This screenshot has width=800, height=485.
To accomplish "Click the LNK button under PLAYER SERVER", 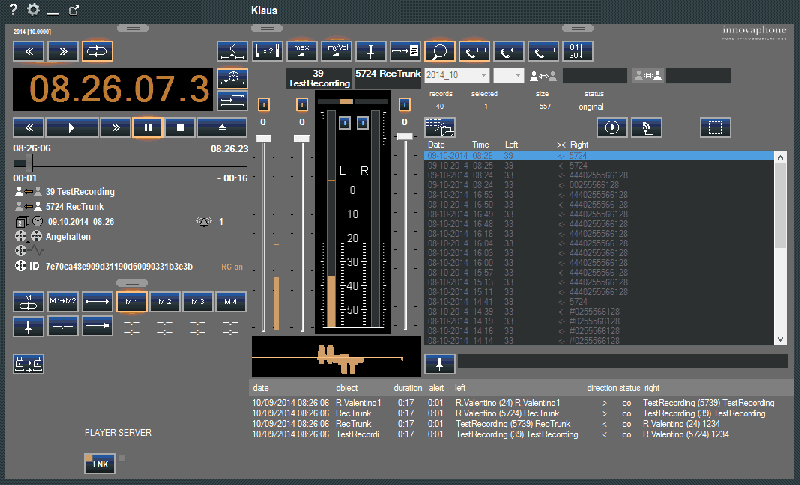I will coord(100,464).
